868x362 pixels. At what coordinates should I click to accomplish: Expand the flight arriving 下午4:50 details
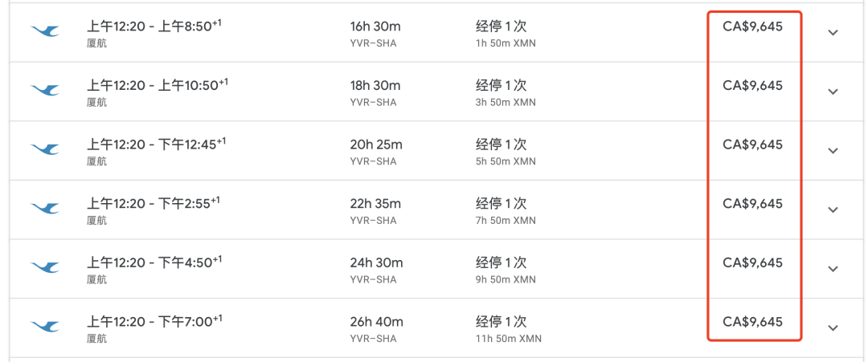point(833,269)
